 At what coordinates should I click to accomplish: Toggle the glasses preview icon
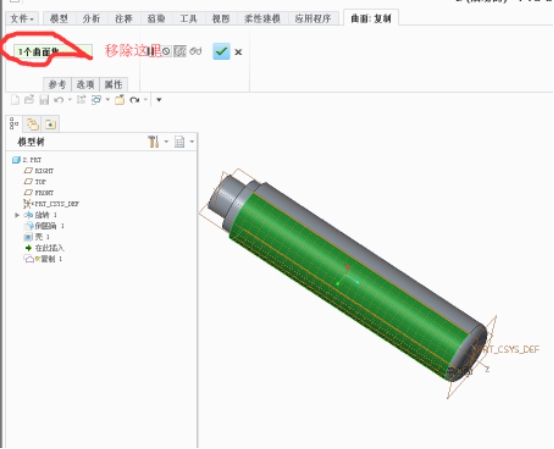[x=195, y=52]
